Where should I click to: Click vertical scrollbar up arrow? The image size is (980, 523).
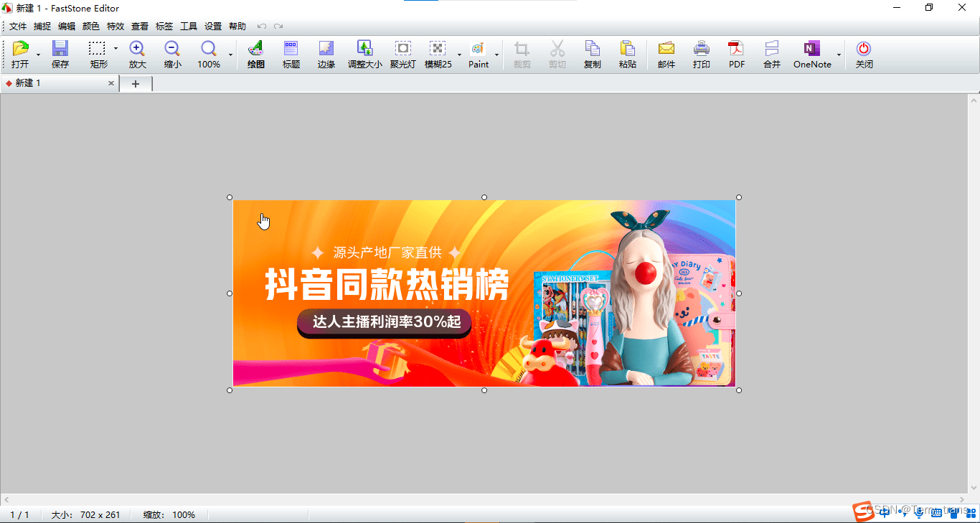[974, 100]
